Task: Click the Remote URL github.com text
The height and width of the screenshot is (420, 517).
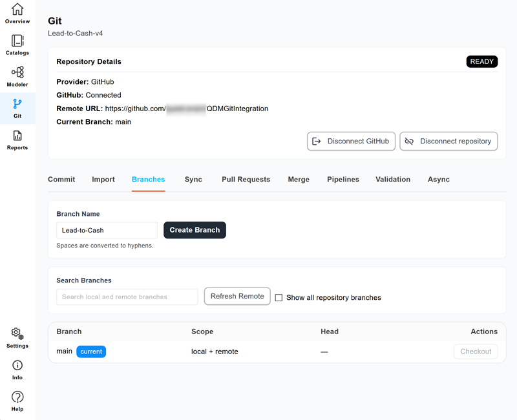Action: (187, 109)
